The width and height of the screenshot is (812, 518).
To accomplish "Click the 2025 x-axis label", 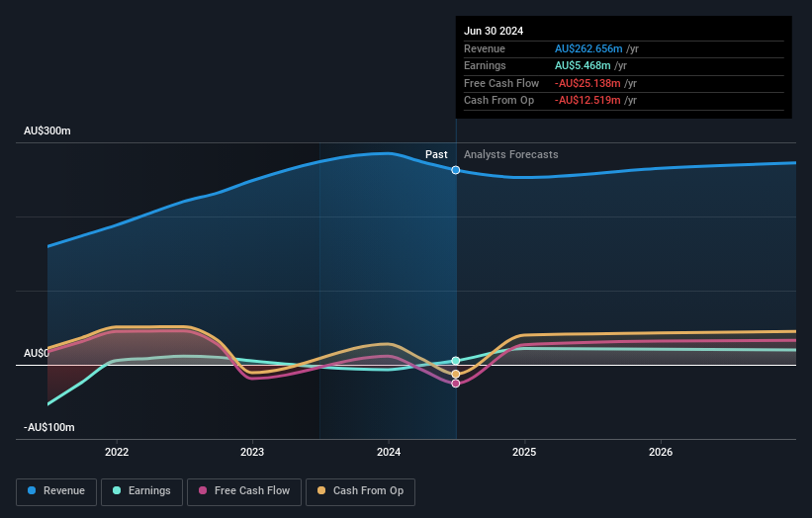I will pos(524,452).
